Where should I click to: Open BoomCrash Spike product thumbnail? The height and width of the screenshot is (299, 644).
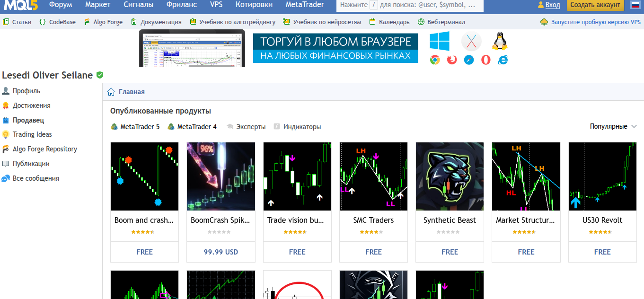click(x=221, y=176)
